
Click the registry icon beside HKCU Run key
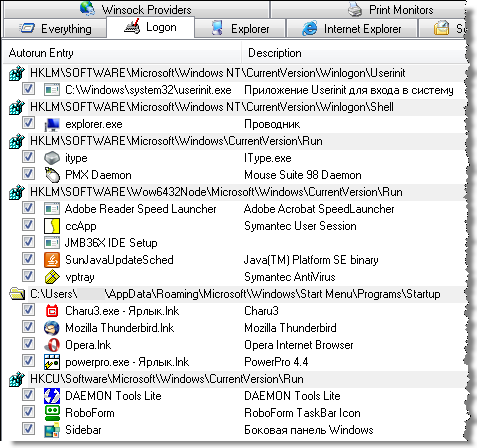coord(17,379)
